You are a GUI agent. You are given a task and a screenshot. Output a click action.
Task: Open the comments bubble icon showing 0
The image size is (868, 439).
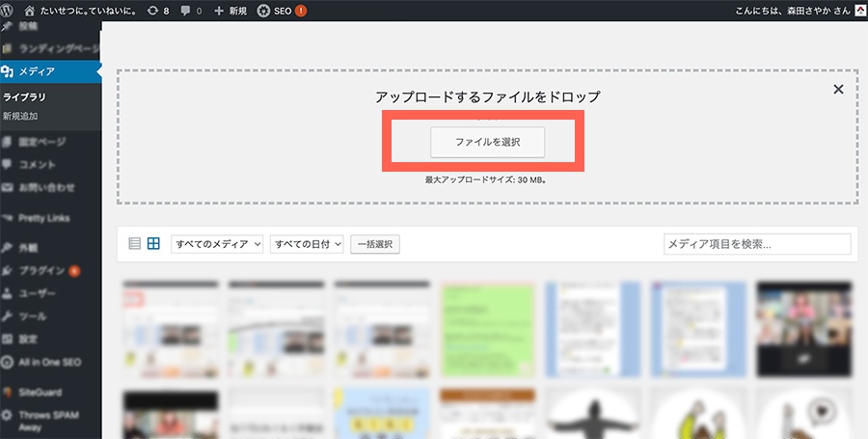[192, 11]
